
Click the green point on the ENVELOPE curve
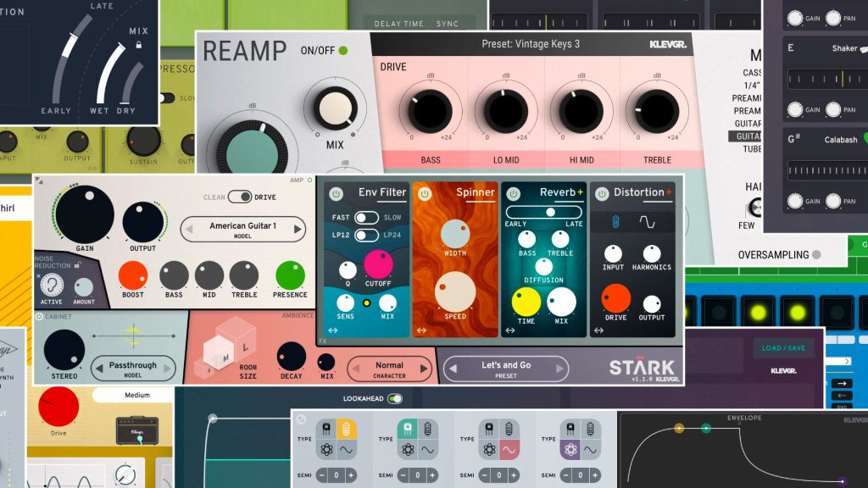(706, 428)
